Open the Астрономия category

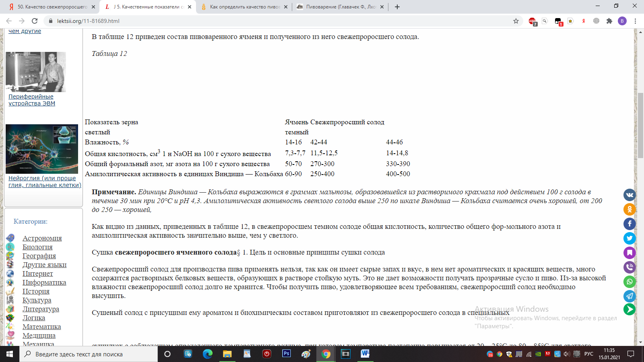tap(42, 238)
